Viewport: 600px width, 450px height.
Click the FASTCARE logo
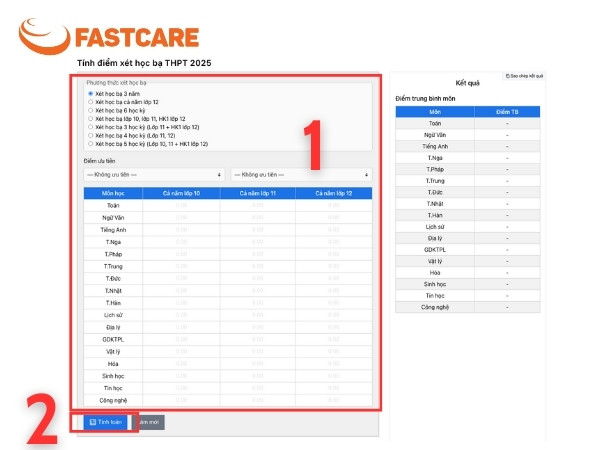click(109, 37)
